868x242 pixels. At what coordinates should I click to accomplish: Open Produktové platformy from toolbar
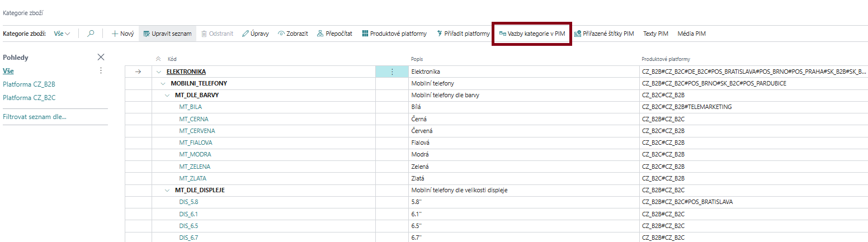[394, 34]
